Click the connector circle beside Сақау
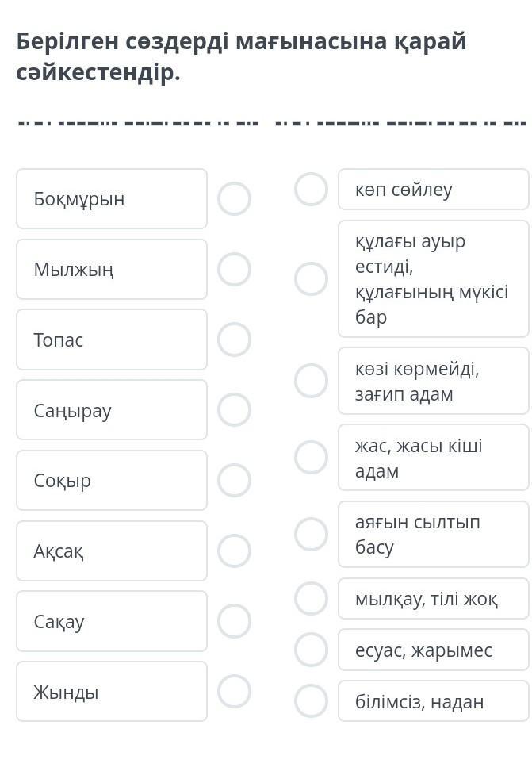This screenshot has height=775, width=532. 235,621
